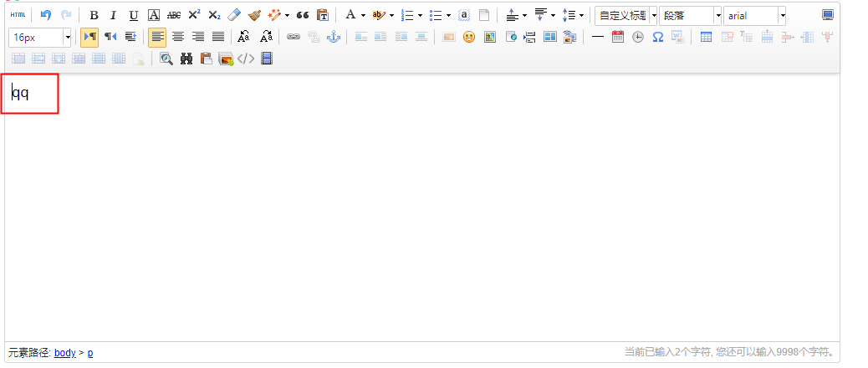Run auto typeset magic wand
Screen dimensions: 868x368
[x=274, y=16]
